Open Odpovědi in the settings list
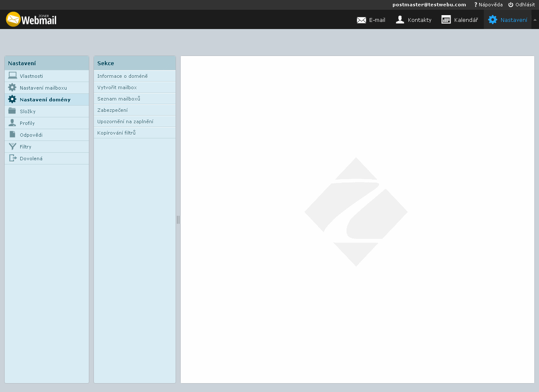This screenshot has width=539, height=392. click(31, 135)
